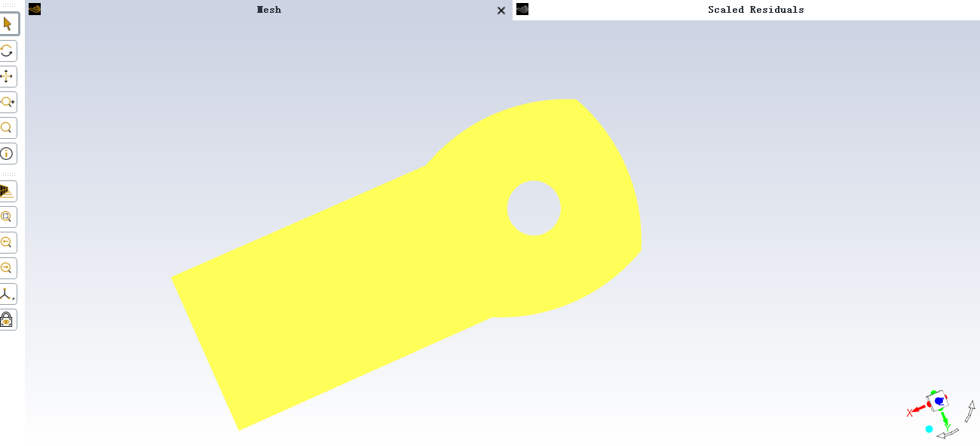Click the probe info tool icon
The width and height of the screenshot is (980, 446).
click(8, 153)
